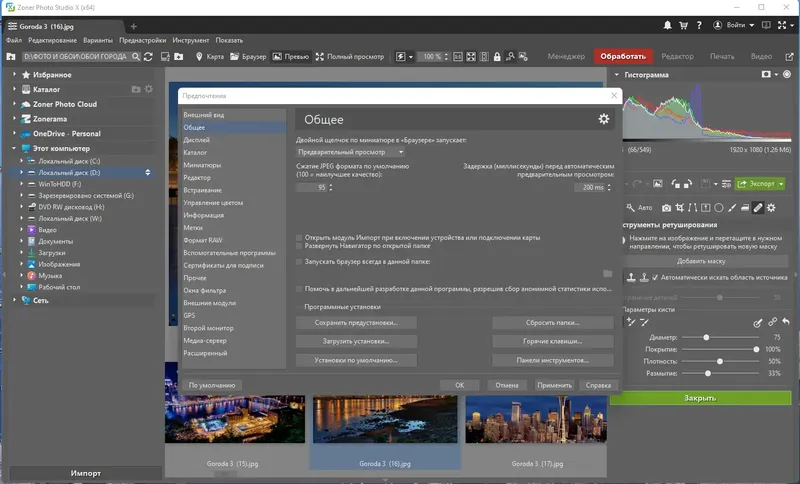Screen dimensions: 800x484
Task: Open the Предварительный просмотр dropdown
Action: (x=350, y=152)
